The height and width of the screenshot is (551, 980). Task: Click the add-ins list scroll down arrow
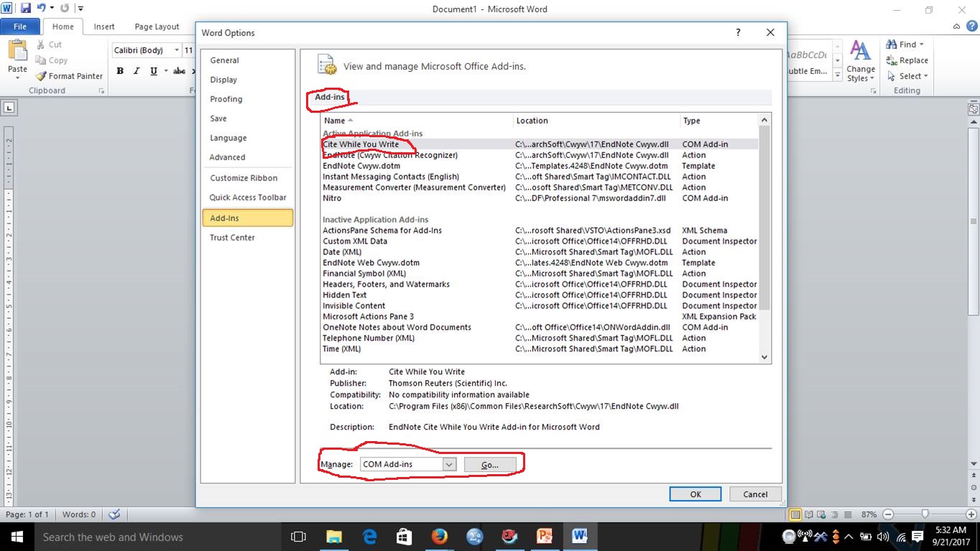pyautogui.click(x=764, y=357)
